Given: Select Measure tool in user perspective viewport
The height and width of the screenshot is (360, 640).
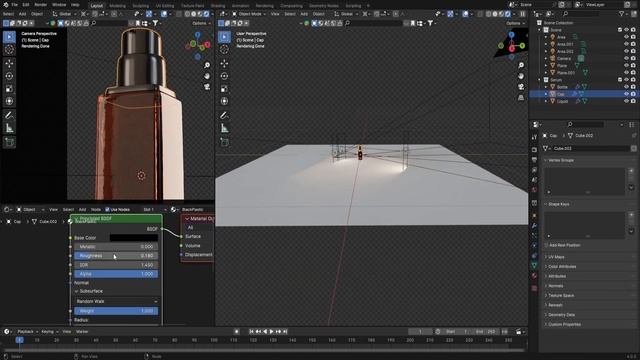Looking at the screenshot, I should click(224, 128).
